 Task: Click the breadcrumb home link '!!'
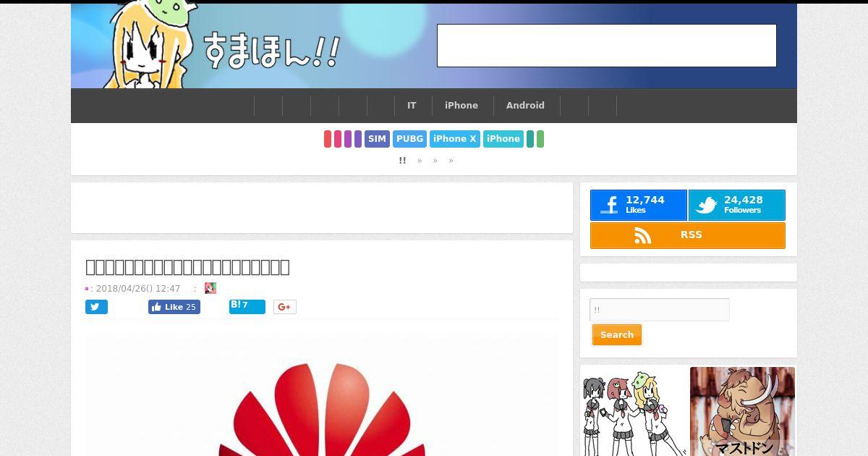click(x=402, y=161)
